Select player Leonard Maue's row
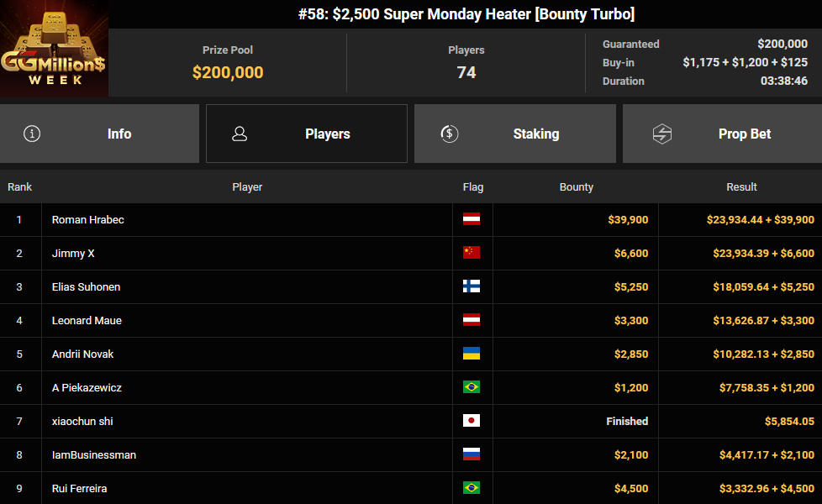 pos(411,321)
